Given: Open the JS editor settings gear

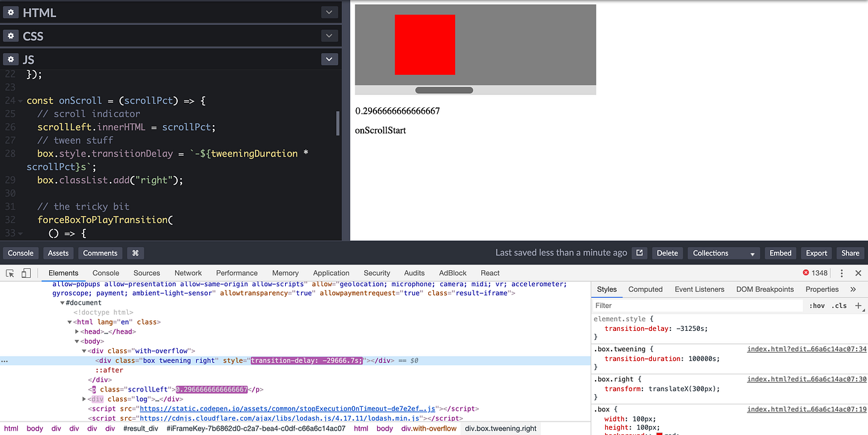Looking at the screenshot, I should 10,59.
